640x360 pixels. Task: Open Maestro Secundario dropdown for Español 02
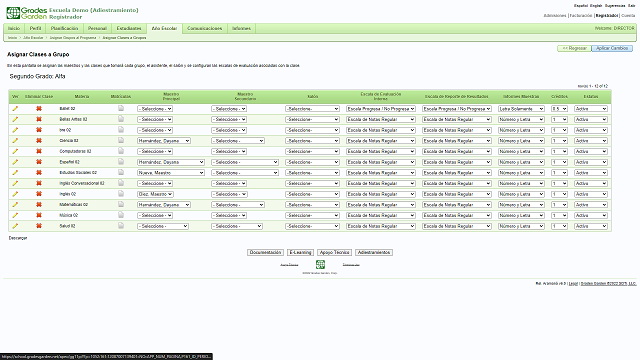point(245,162)
